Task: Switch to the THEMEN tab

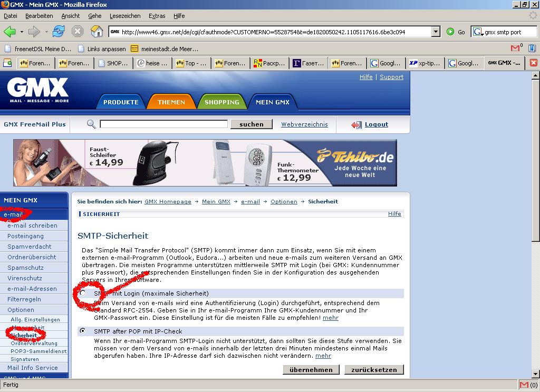Action: [x=171, y=102]
